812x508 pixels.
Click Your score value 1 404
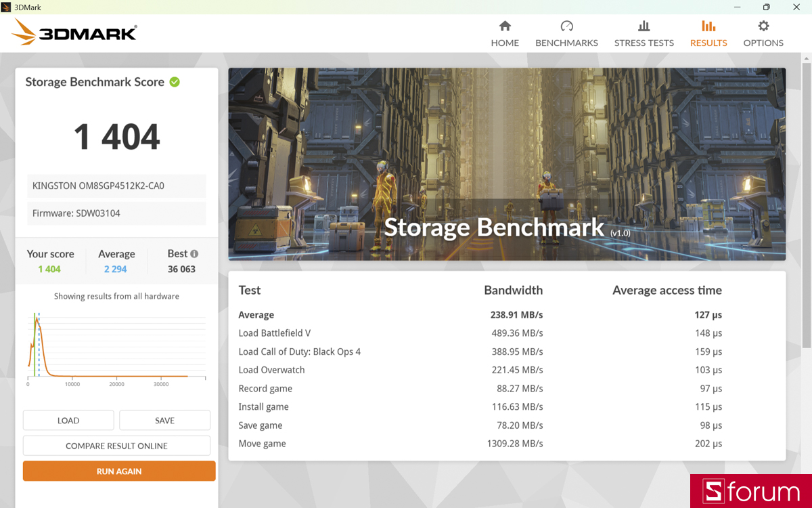[49, 269]
